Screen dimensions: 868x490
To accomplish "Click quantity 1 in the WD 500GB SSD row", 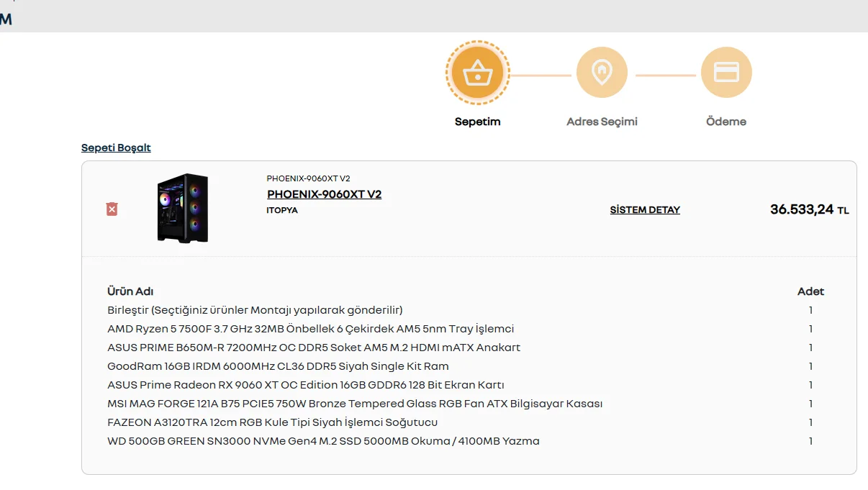I will coord(810,441).
